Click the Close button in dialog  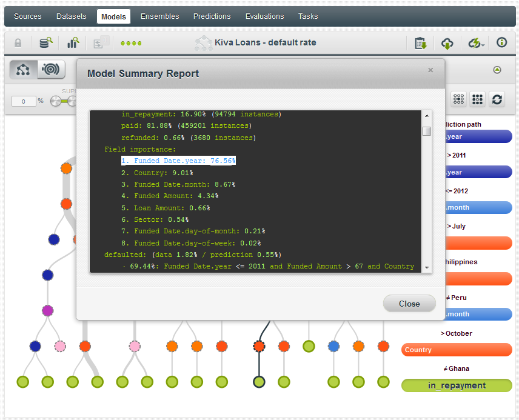pyautogui.click(x=409, y=304)
